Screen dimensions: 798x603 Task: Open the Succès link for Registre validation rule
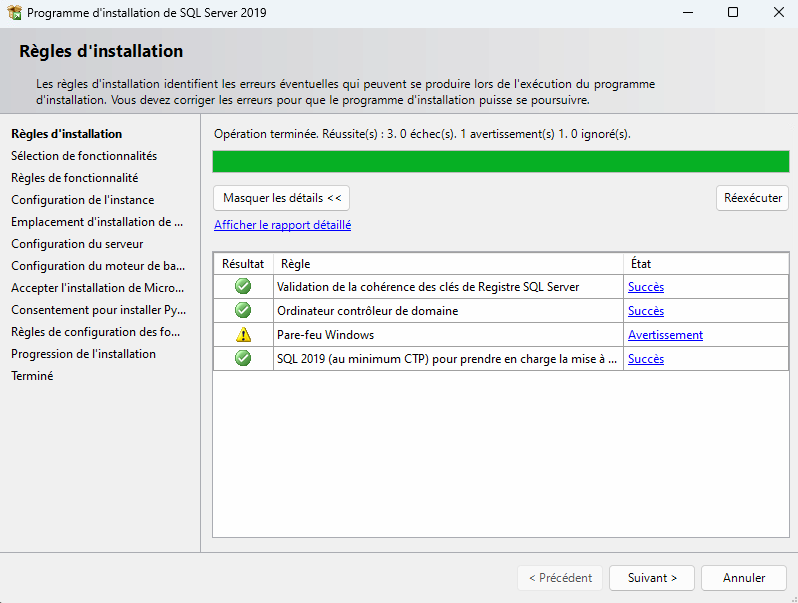coord(646,287)
